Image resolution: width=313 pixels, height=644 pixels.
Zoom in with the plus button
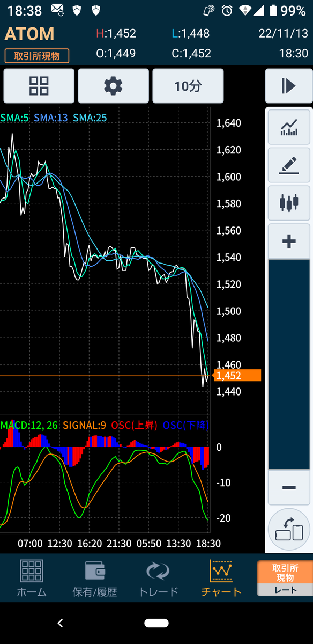(x=289, y=241)
